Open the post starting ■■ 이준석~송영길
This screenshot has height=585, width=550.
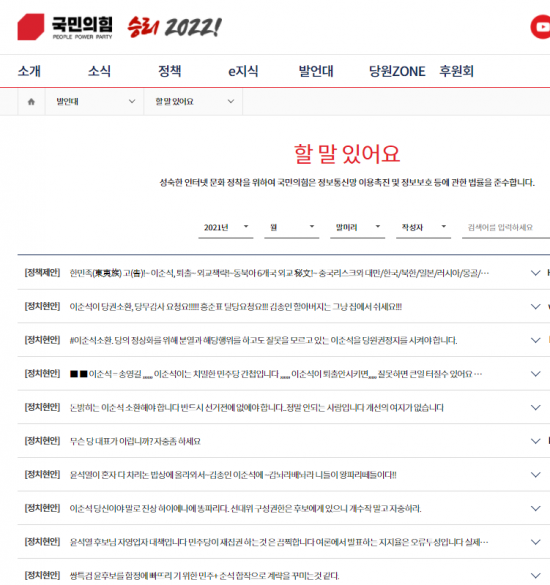(x=276, y=374)
